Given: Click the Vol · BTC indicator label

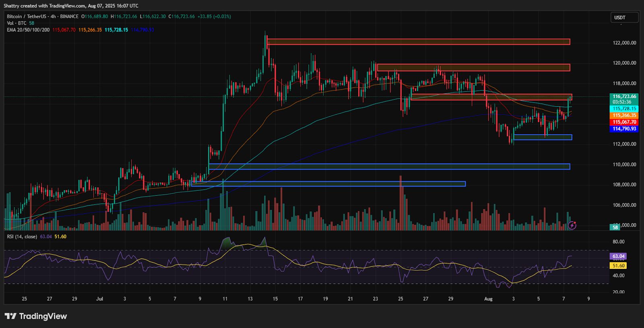Looking at the screenshot, I should 17,23.
